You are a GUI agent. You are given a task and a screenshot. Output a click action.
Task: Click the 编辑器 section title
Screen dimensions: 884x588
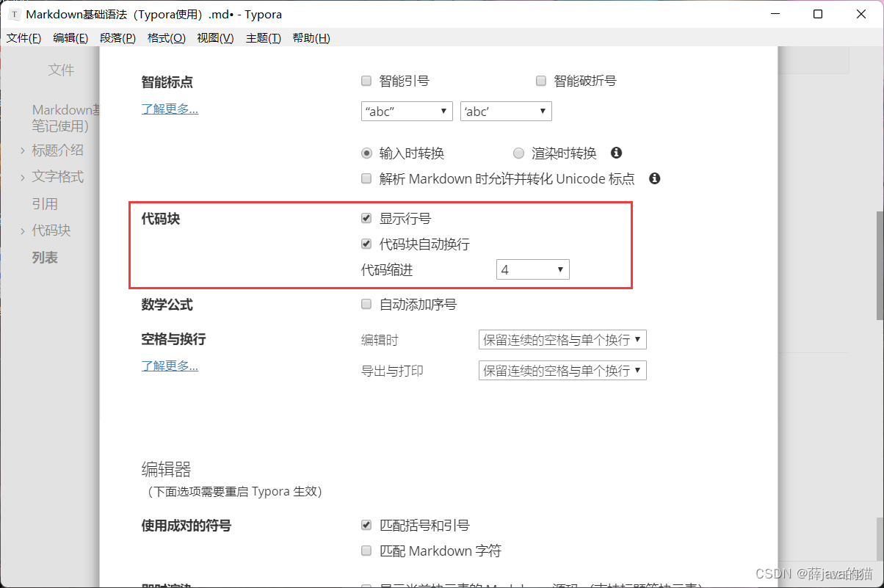[x=166, y=469]
